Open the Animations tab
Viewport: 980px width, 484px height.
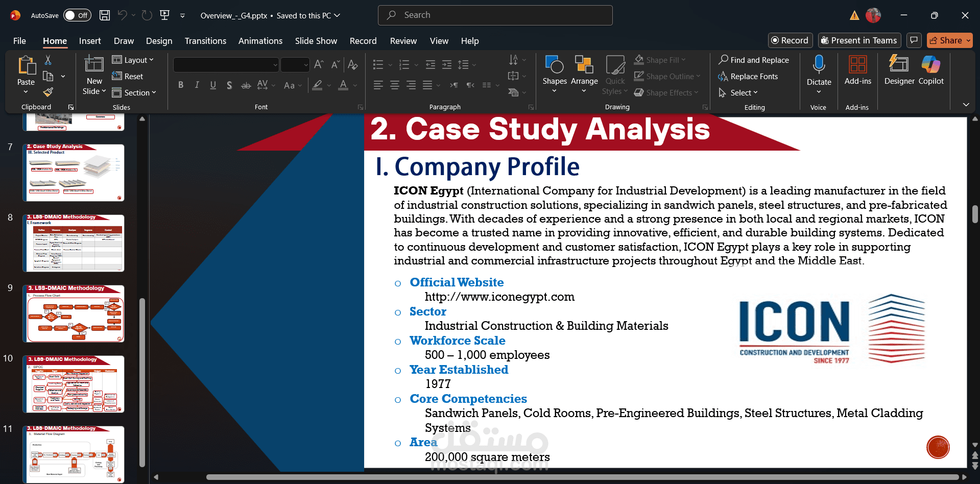pos(260,41)
